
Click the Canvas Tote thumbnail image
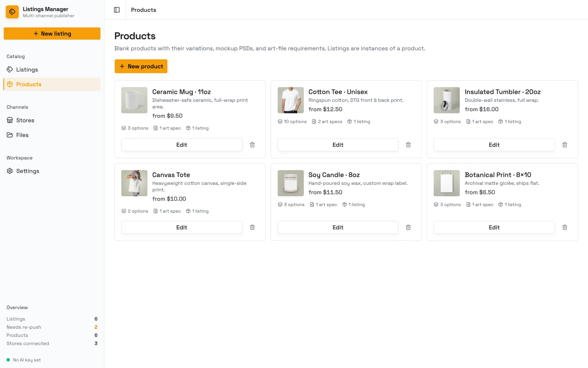click(134, 183)
